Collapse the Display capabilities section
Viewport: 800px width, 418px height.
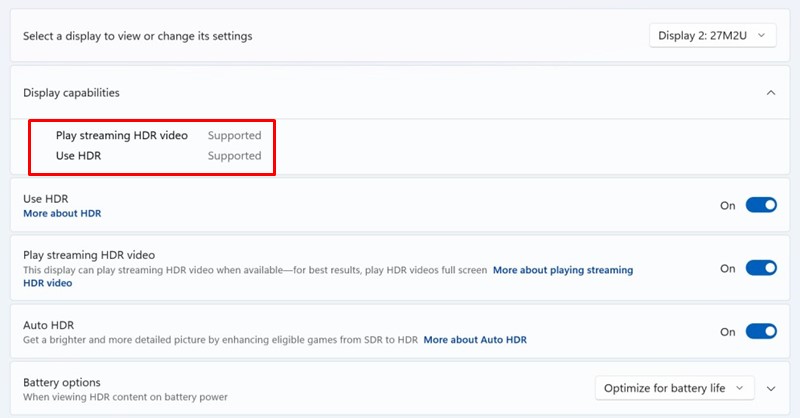point(770,93)
